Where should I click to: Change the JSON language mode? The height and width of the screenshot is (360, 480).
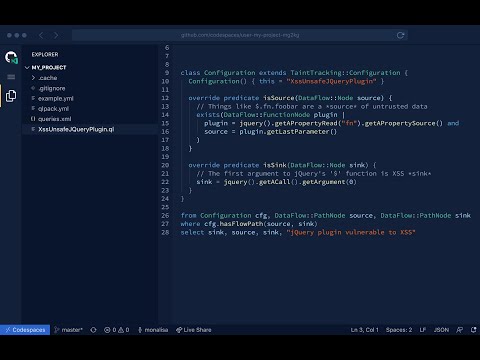tap(441, 330)
